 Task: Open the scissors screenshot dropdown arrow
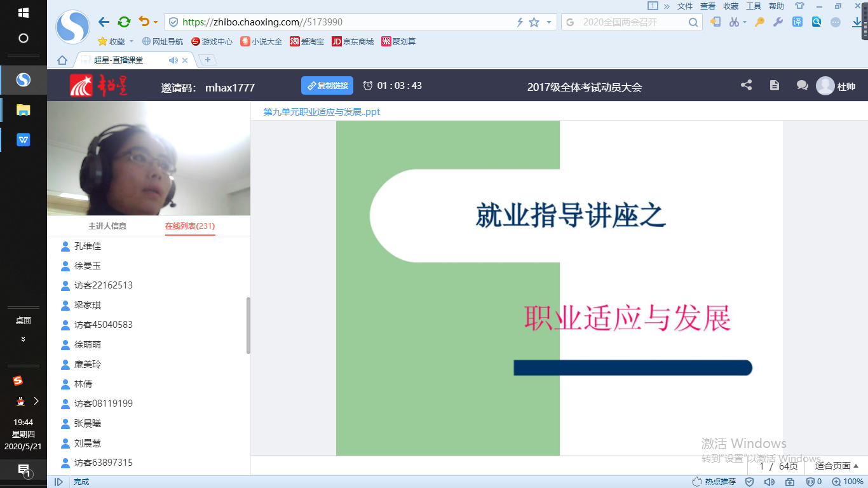[744, 23]
